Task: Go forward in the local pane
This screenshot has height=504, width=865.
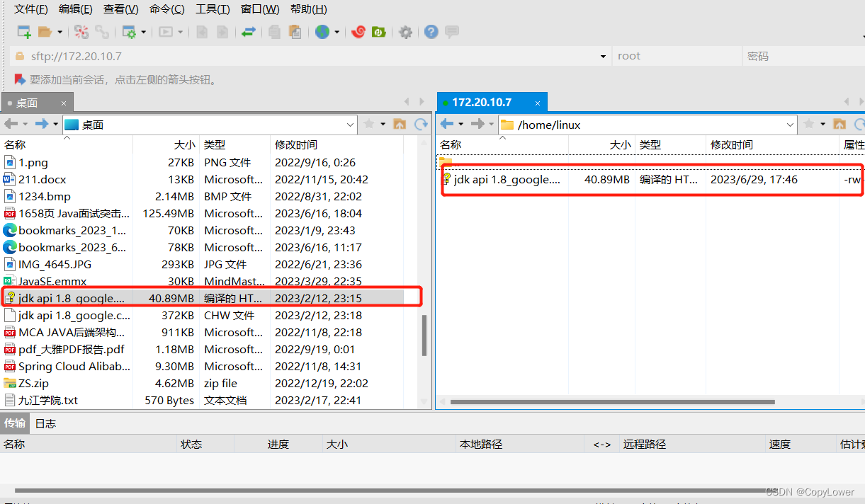Action: click(x=42, y=124)
